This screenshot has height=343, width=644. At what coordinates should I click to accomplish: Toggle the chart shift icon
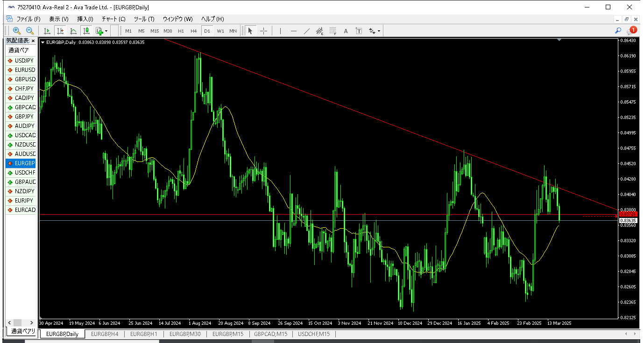[60, 31]
